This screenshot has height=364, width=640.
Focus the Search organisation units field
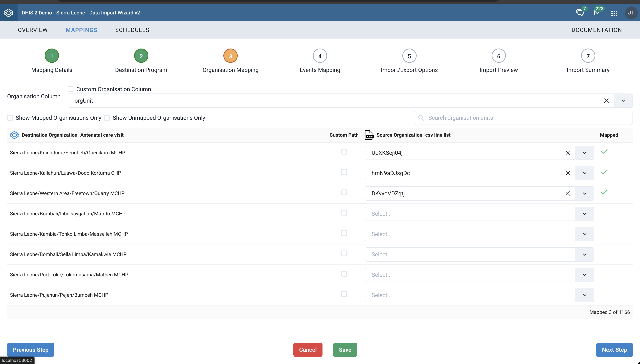pyautogui.click(x=523, y=118)
